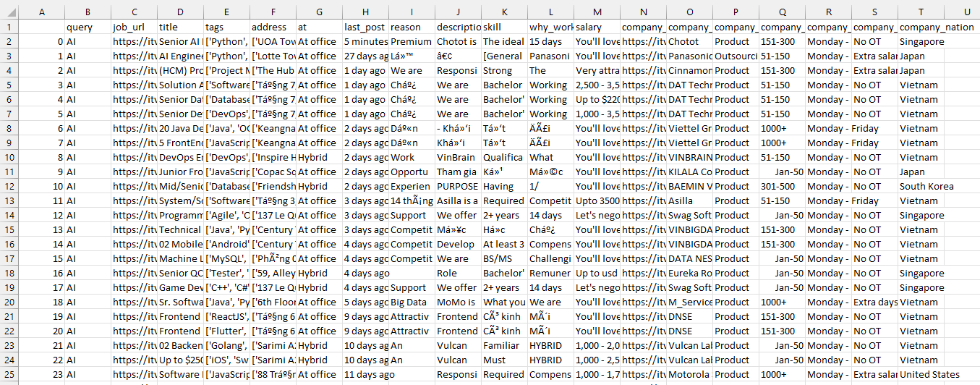Click the 'M_Service' company cell
This screenshot has height=385, width=980.
pos(689,302)
